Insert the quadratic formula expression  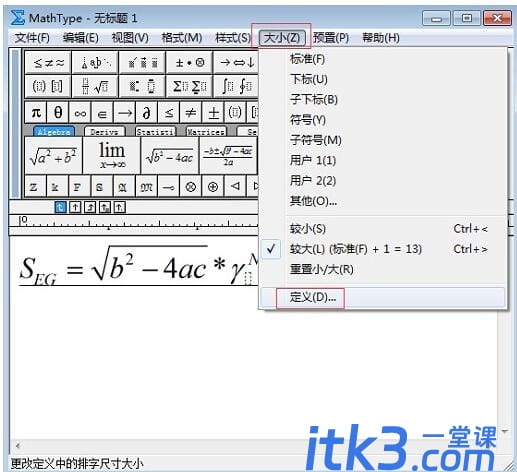tap(228, 156)
